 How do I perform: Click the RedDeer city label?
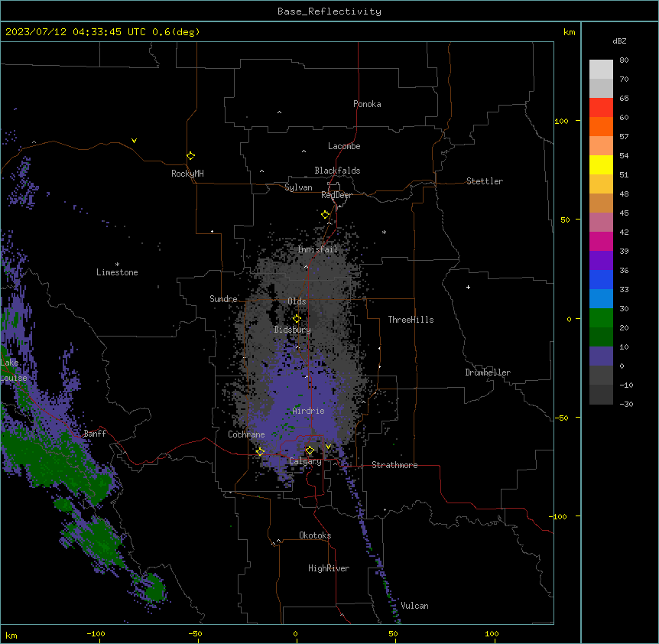(336, 195)
